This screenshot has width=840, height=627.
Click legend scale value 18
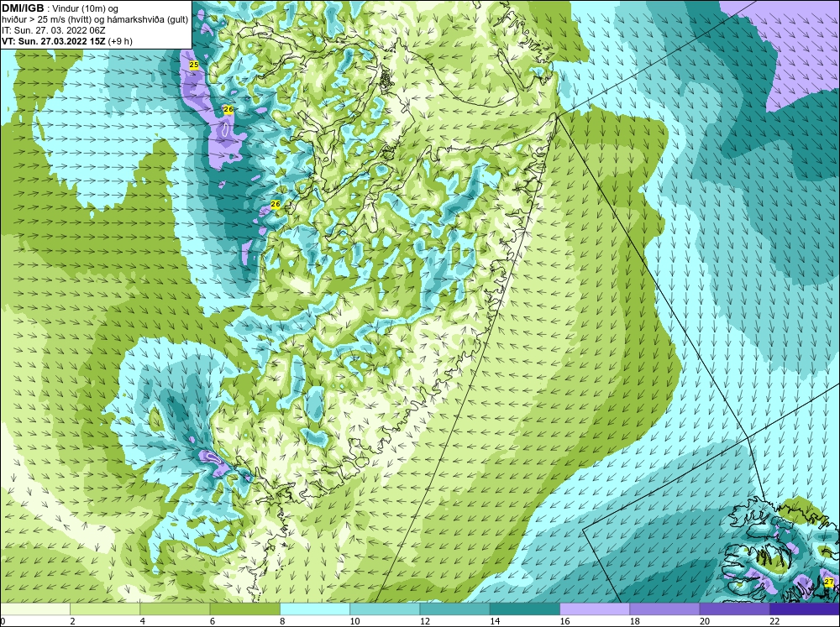point(635,621)
